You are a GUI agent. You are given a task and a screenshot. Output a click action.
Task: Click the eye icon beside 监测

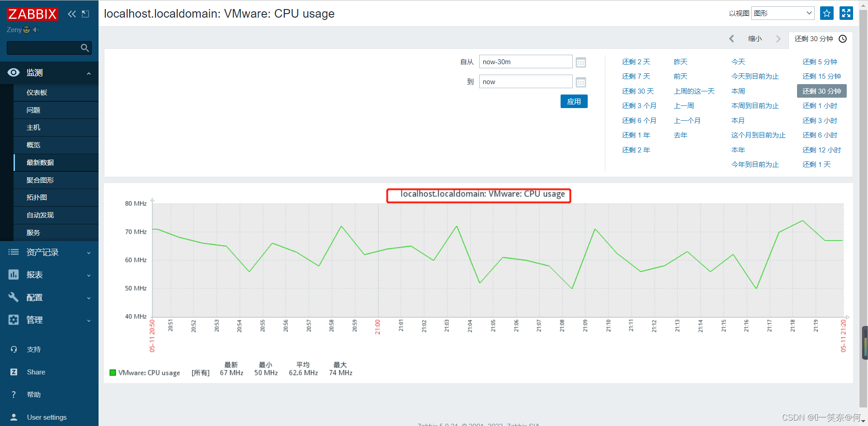coord(14,72)
